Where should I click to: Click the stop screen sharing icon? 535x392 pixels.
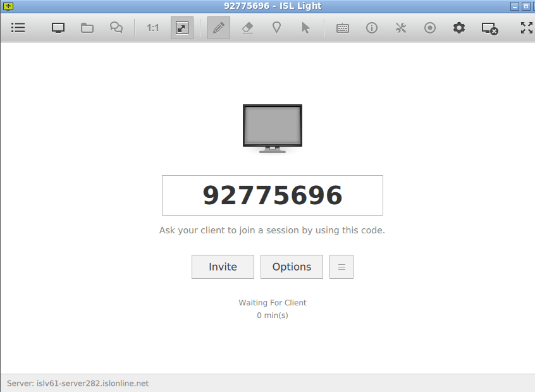coord(489,28)
